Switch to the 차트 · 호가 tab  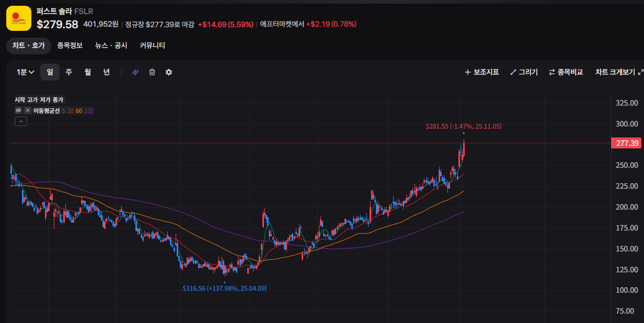[29, 45]
